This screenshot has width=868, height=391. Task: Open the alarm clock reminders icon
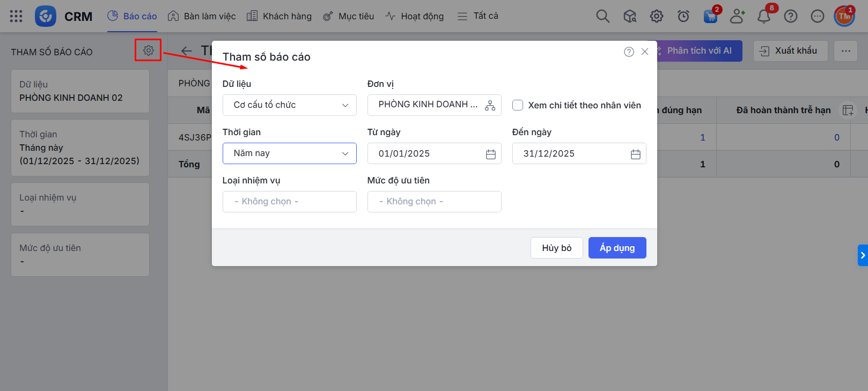point(683,17)
